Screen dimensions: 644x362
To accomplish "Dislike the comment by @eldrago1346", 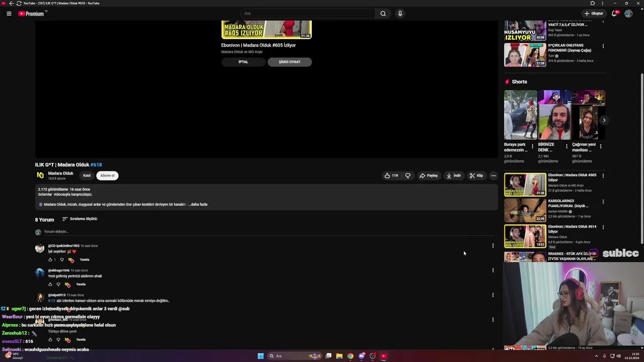I will pyautogui.click(x=58, y=285).
